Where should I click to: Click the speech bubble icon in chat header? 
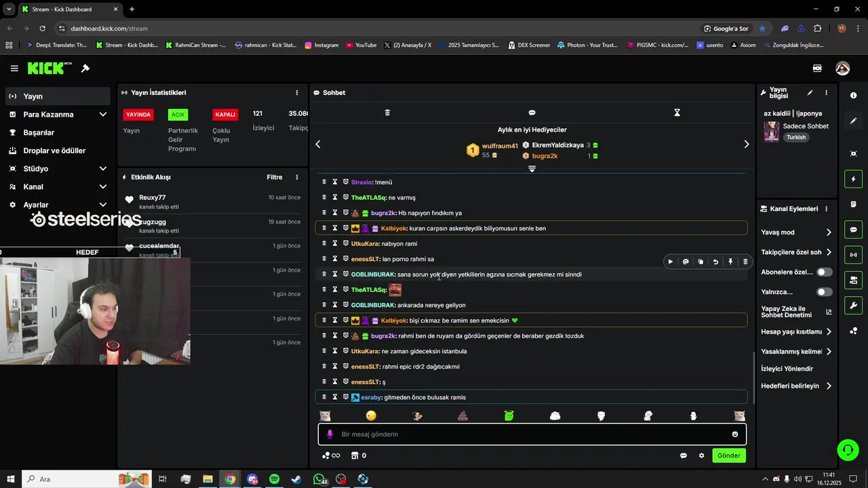pos(532,113)
